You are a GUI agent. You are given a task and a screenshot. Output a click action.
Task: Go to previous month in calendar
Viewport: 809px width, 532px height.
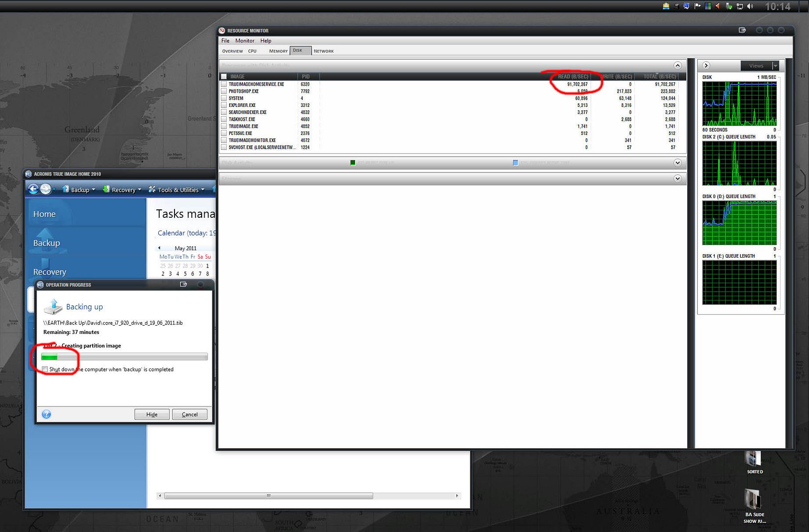pos(159,248)
